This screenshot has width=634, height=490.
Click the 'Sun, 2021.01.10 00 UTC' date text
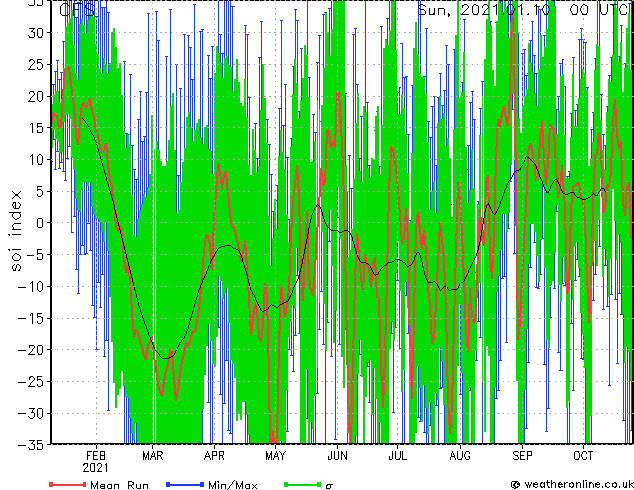click(525, 10)
